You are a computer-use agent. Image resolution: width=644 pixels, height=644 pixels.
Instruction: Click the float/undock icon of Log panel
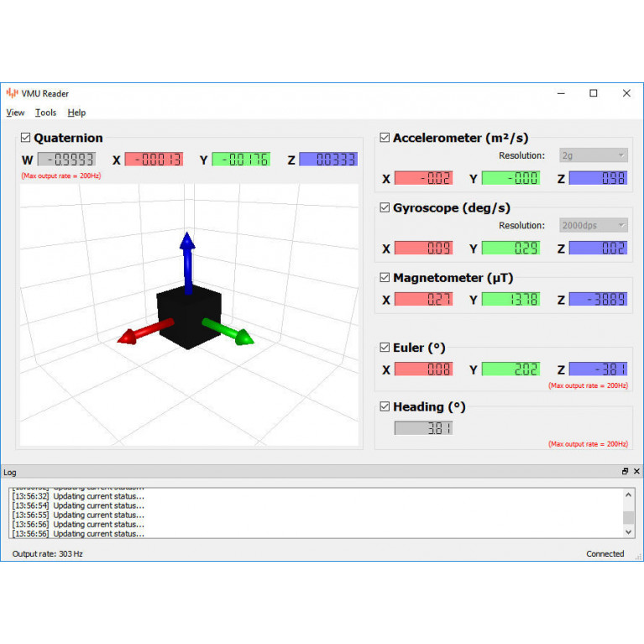(625, 472)
